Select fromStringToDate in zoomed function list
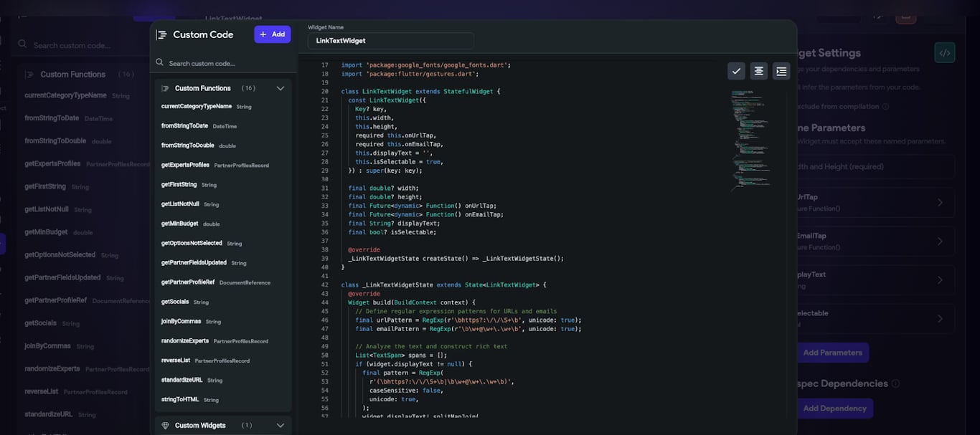The image size is (980, 435). (184, 125)
